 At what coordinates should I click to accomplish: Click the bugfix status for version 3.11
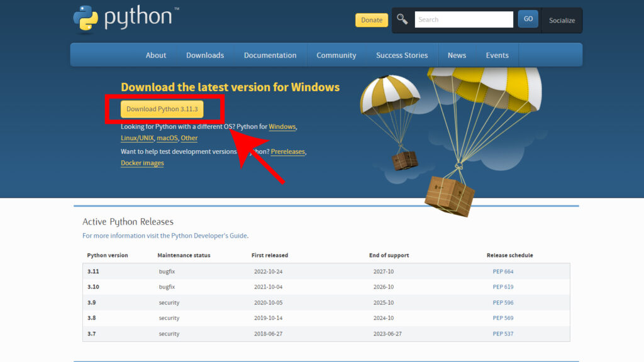pos(167,271)
